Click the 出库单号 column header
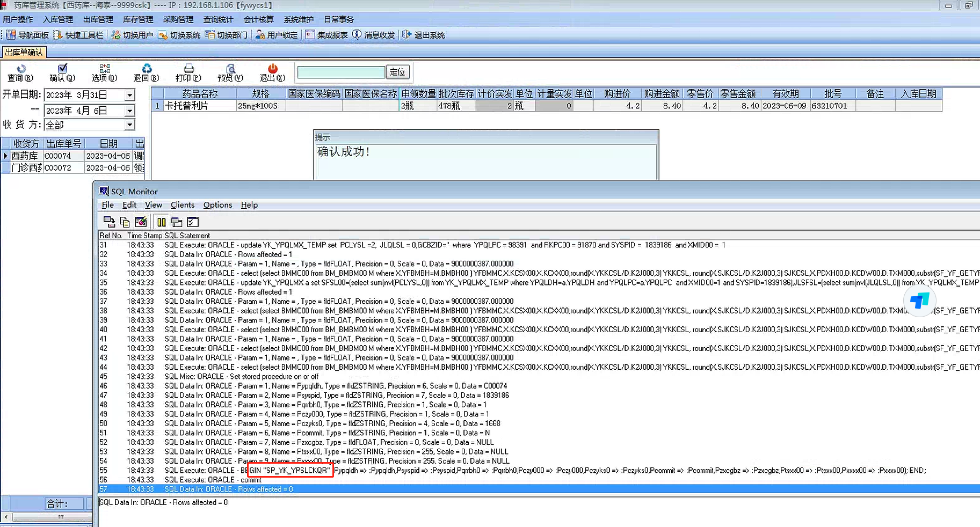Screen dimensions: 980x527 coord(63,144)
